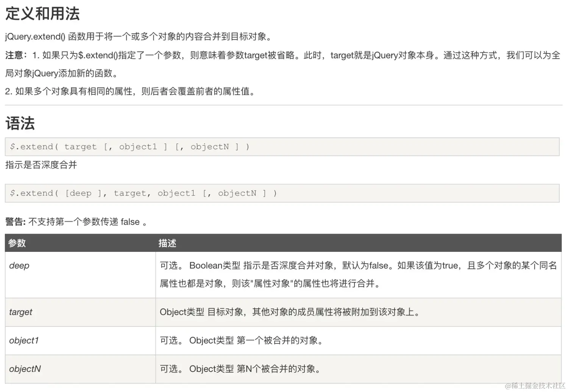Image resolution: width=568 pixels, height=392 pixels.
Task: Click the object1 parameter cell
Action: pyautogui.click(x=80, y=340)
